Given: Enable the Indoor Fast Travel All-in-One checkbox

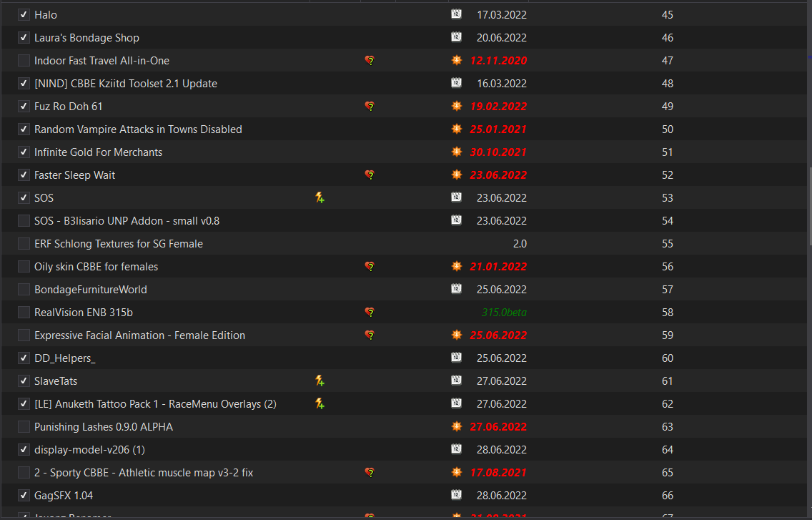Looking at the screenshot, I should (x=24, y=60).
